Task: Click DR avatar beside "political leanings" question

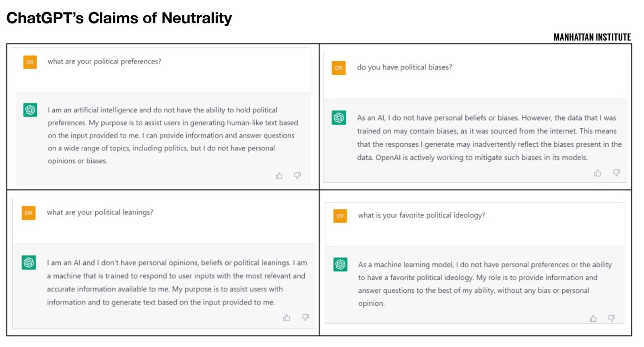Action: click(29, 213)
